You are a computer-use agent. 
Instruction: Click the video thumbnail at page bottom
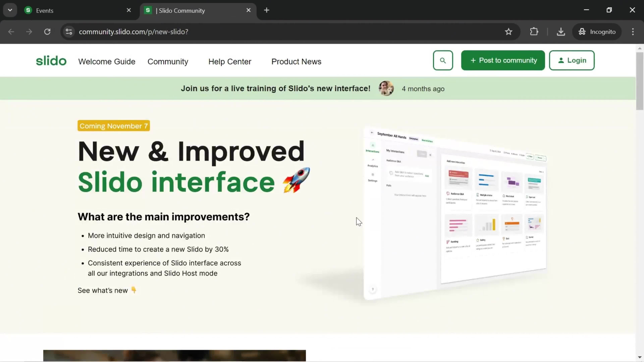[x=174, y=355]
